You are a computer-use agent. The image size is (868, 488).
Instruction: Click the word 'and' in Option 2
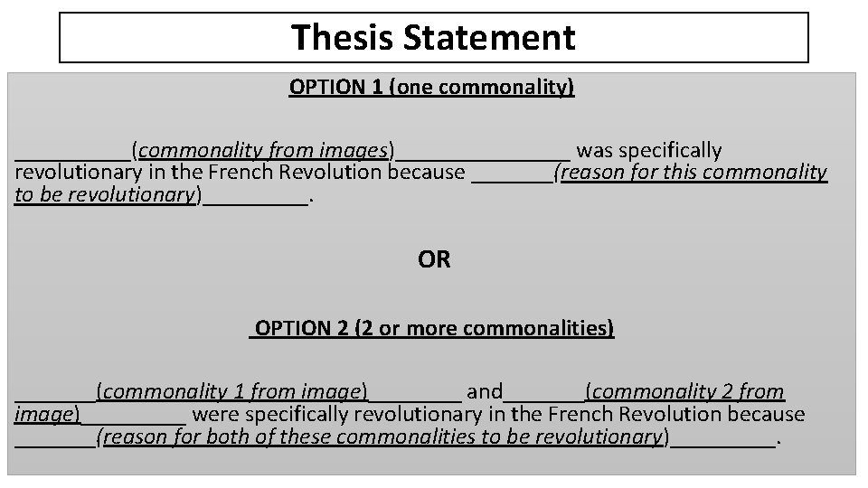pyautogui.click(x=484, y=391)
